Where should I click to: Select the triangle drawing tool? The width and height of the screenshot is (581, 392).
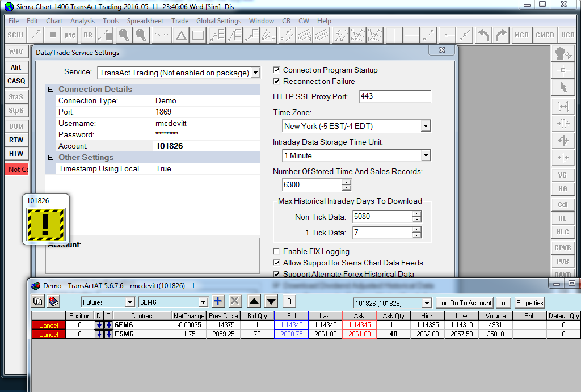(181, 35)
